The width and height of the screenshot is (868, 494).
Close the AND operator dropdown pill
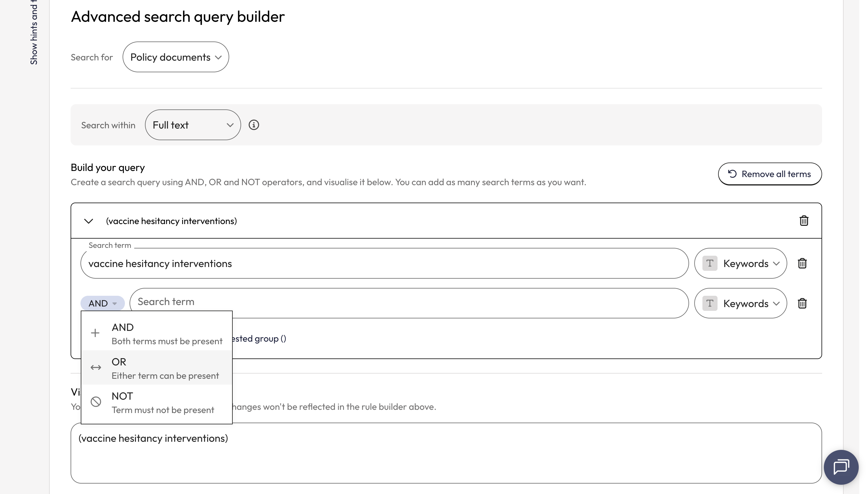click(x=103, y=303)
